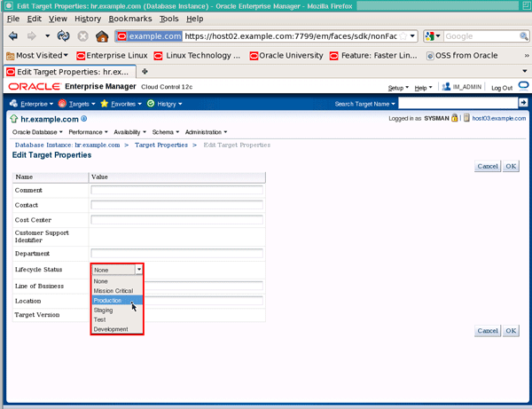The height and width of the screenshot is (409, 532).
Task: Click the browser home icon
Action: tap(102, 36)
